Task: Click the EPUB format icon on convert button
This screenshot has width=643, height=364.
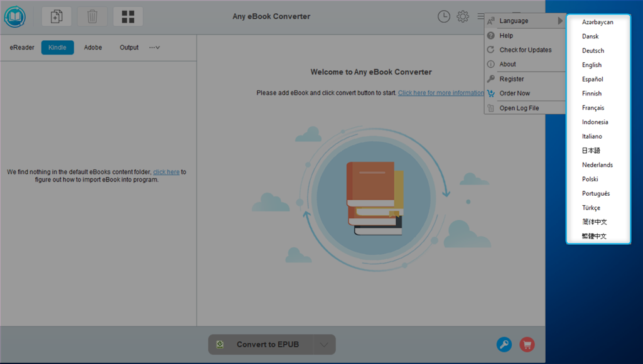Action: [220, 345]
